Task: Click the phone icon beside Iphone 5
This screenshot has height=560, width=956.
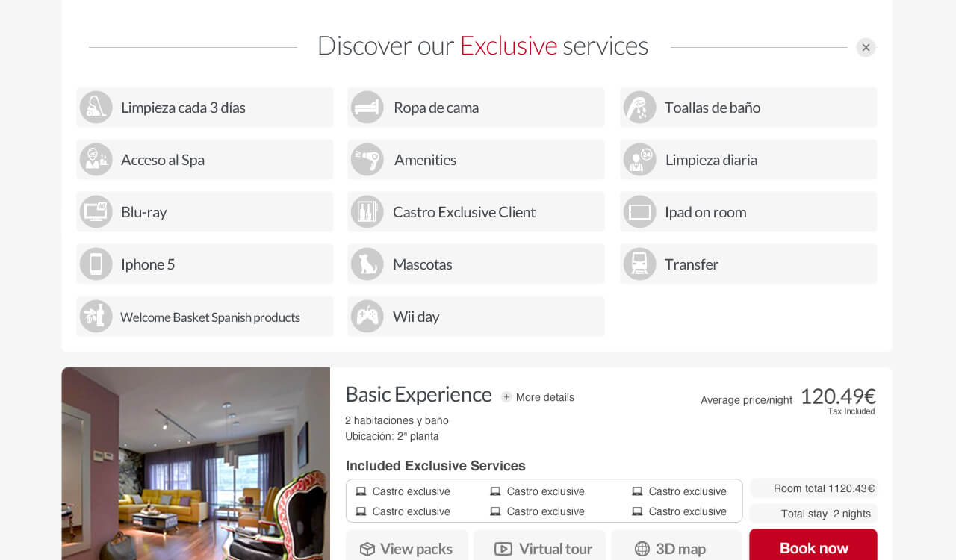Action: tap(96, 264)
